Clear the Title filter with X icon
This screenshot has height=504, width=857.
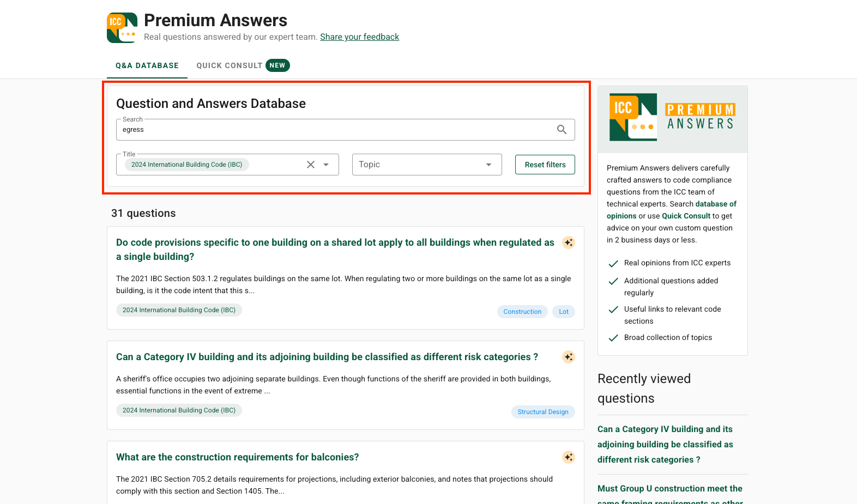(311, 165)
